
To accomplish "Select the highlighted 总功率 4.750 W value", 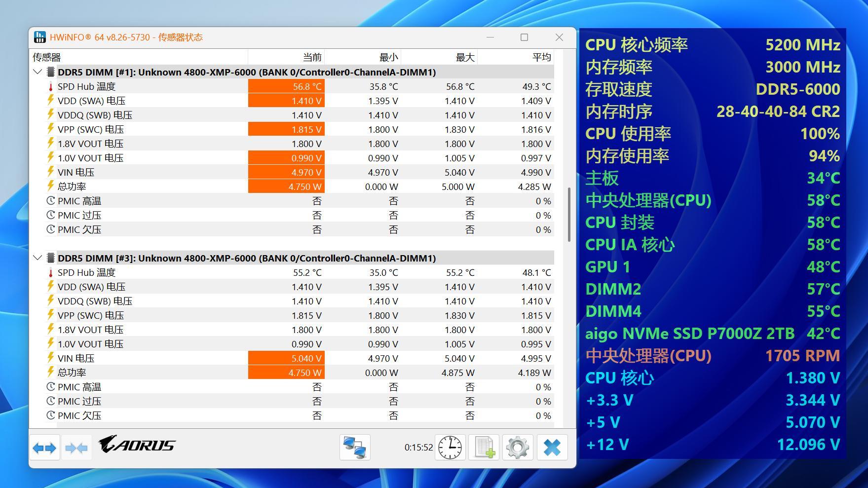I will tap(286, 187).
